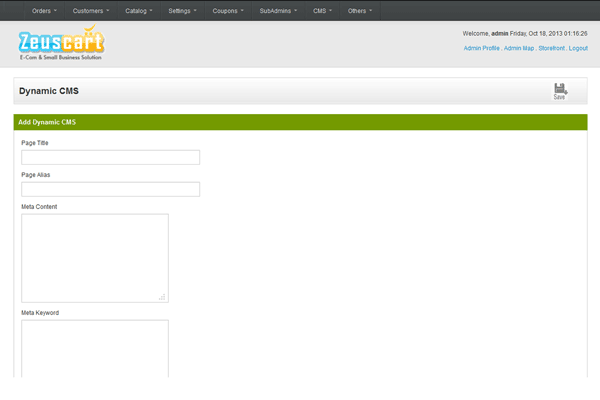Click the Zeuscart logo
The image size is (600, 400).
60,44
